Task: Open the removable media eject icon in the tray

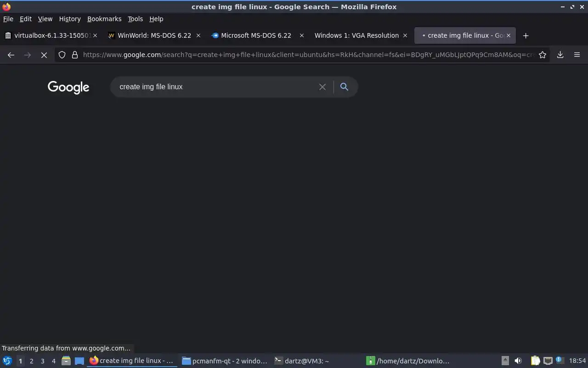Action: point(505,361)
